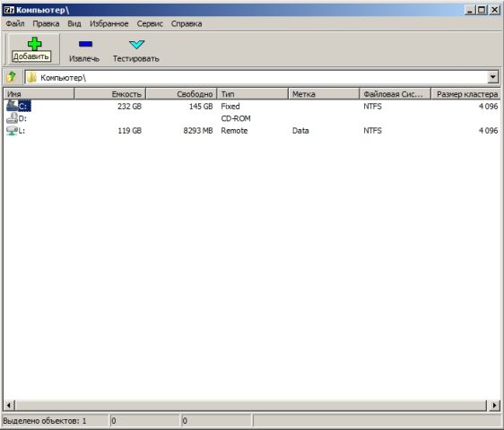
Task: Click the blue minus Извлечь icon
Action: coord(85,44)
